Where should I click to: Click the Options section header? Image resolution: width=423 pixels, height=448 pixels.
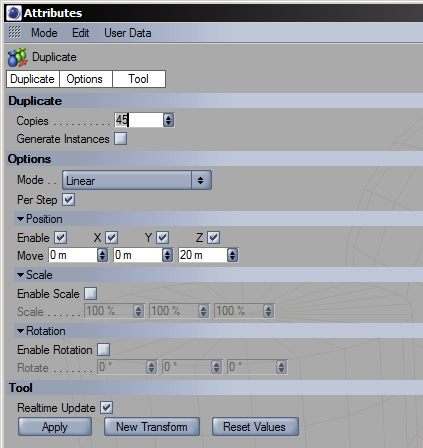pyautogui.click(x=215, y=159)
